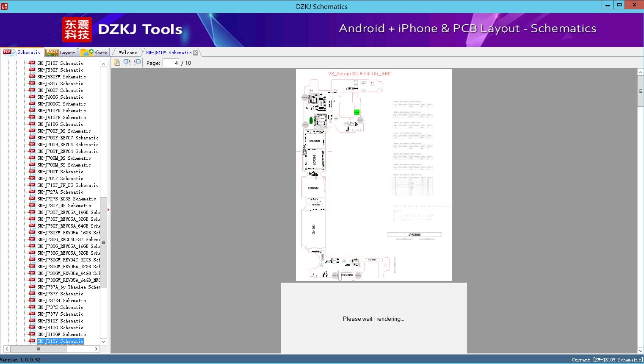This screenshot has height=364, width=644.
Task: Click PDF icon beside SM-J810GF Schematic
Action: (32, 334)
